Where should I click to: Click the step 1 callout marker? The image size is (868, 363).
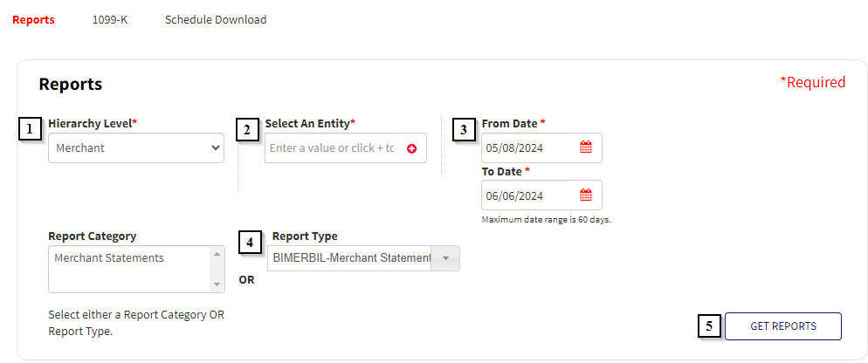coord(31,129)
